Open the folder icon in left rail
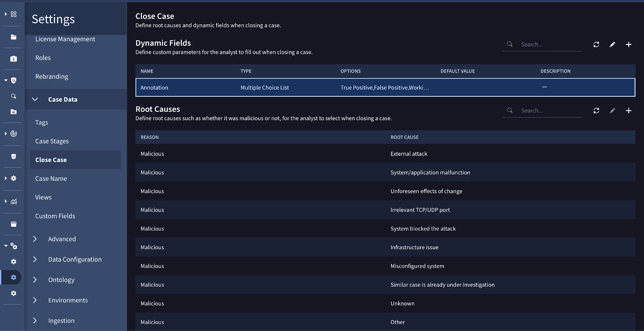 [x=13, y=37]
